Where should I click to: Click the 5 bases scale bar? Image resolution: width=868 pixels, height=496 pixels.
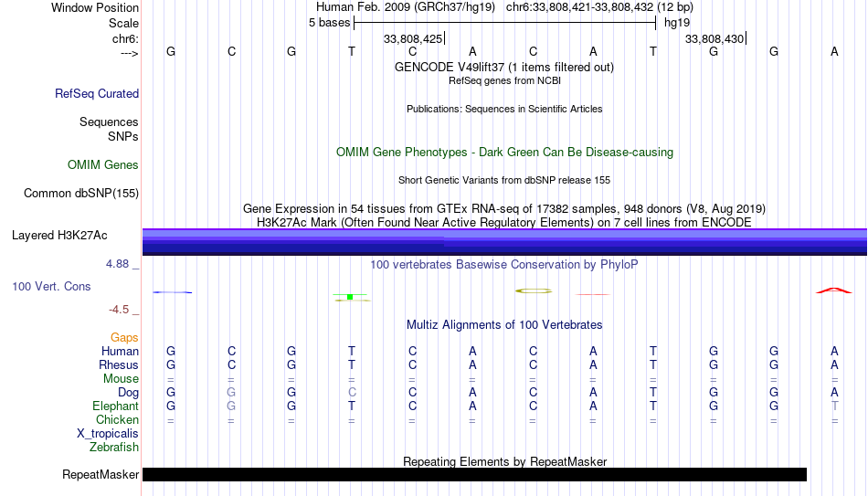click(x=505, y=23)
